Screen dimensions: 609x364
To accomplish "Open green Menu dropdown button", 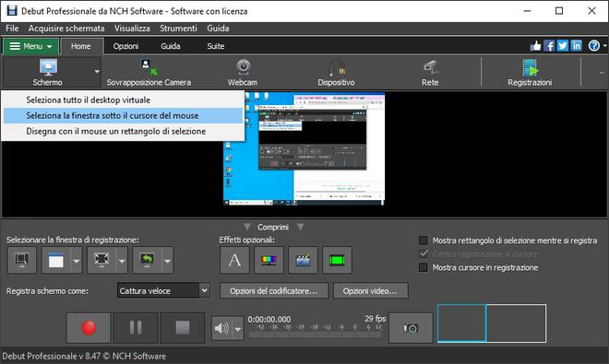I will coord(30,46).
